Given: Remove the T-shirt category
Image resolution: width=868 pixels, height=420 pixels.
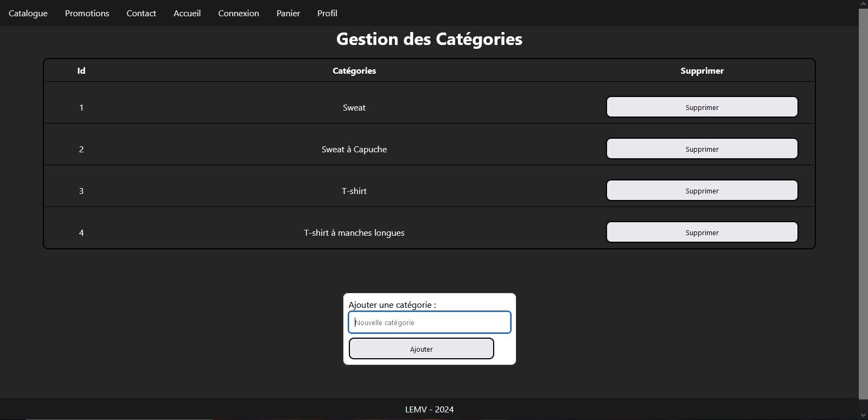Looking at the screenshot, I should 701,191.
